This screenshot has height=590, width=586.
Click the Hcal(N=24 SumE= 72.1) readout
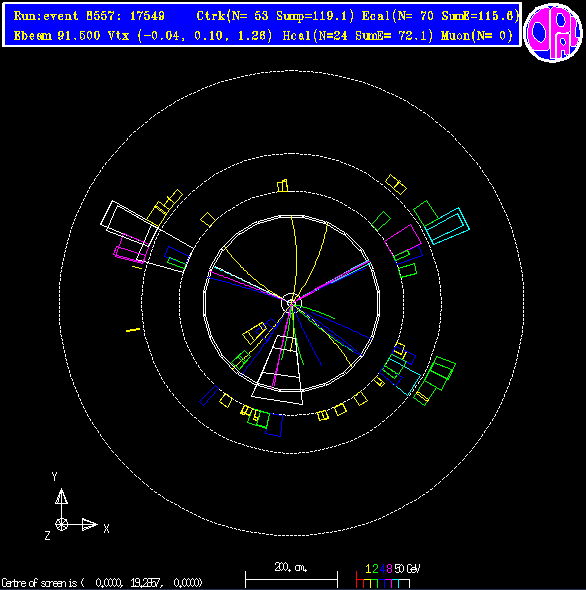(358, 36)
